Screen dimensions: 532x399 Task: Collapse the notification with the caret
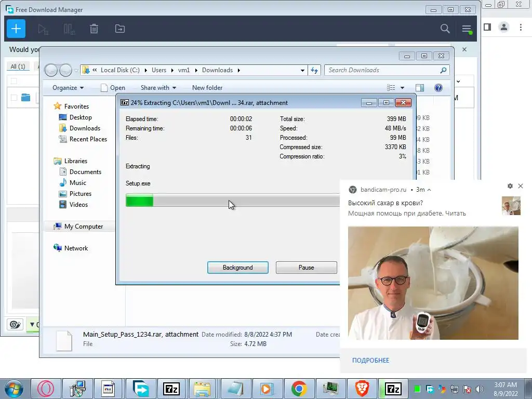(x=429, y=190)
